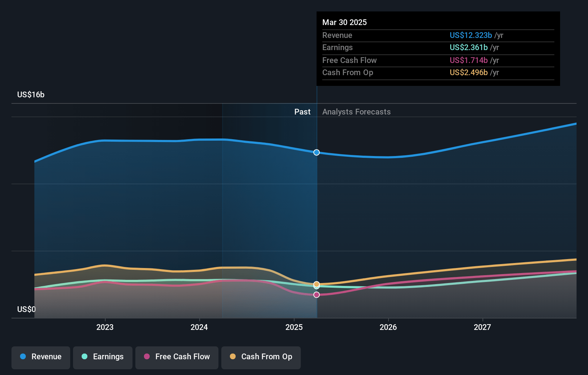Click the 2025 x-axis label

[294, 327]
